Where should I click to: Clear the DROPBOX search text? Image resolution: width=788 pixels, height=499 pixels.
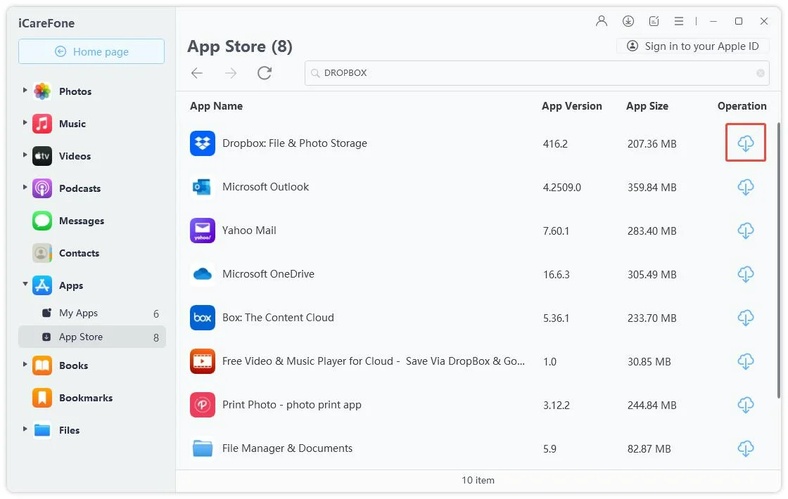760,73
